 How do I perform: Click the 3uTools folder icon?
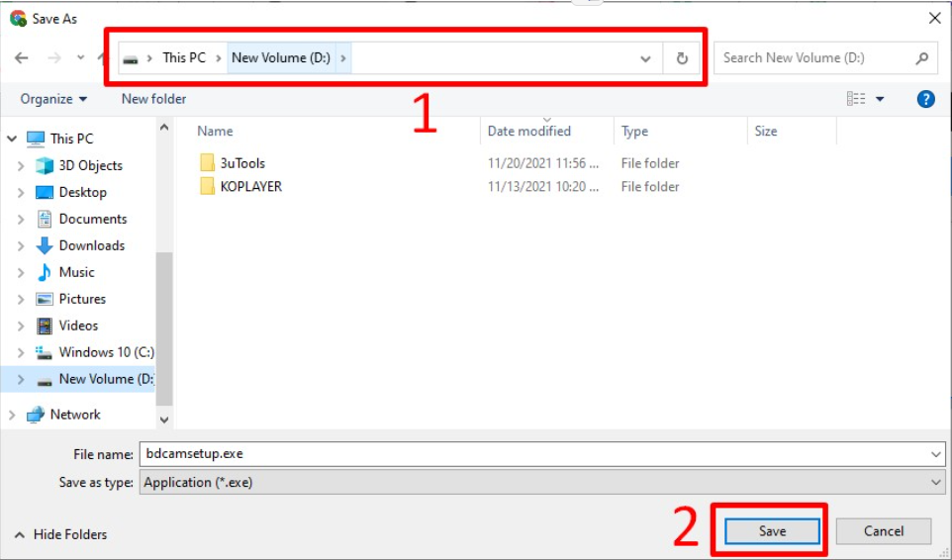[x=207, y=162]
